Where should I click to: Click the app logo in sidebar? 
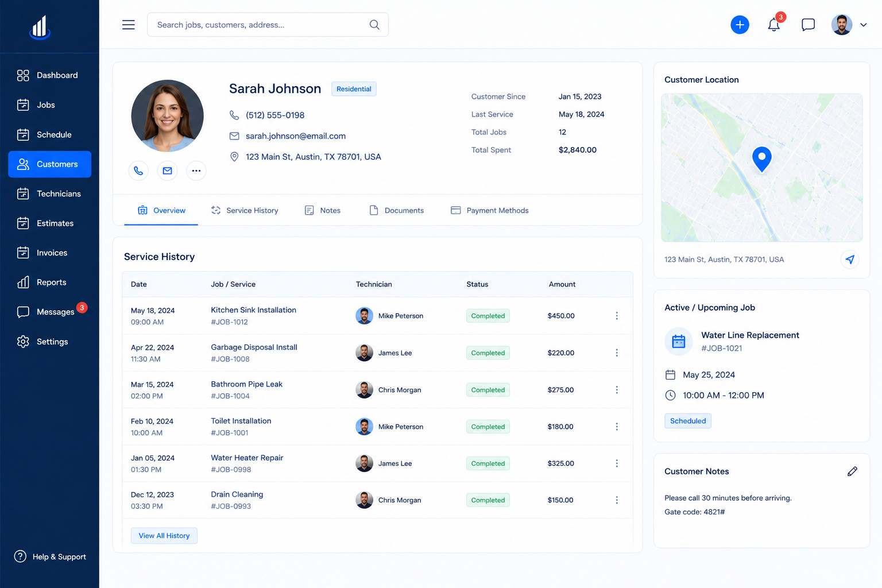pyautogui.click(x=40, y=27)
